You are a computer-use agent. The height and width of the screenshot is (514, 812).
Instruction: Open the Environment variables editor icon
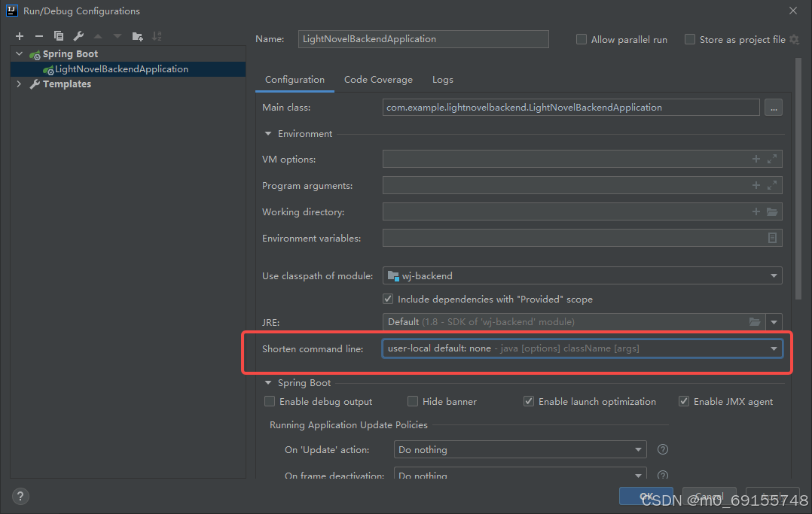pos(771,238)
